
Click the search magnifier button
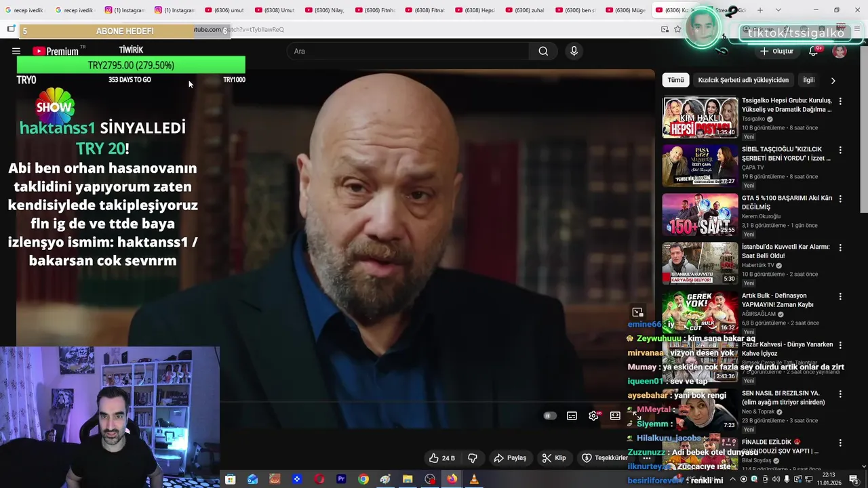pos(543,51)
